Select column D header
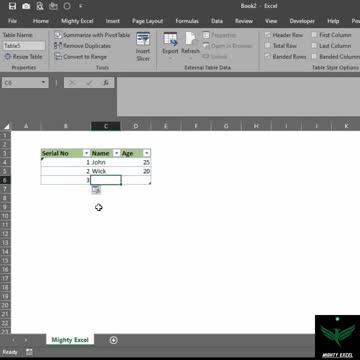Viewport: 360px width, 360px height. click(x=136, y=126)
